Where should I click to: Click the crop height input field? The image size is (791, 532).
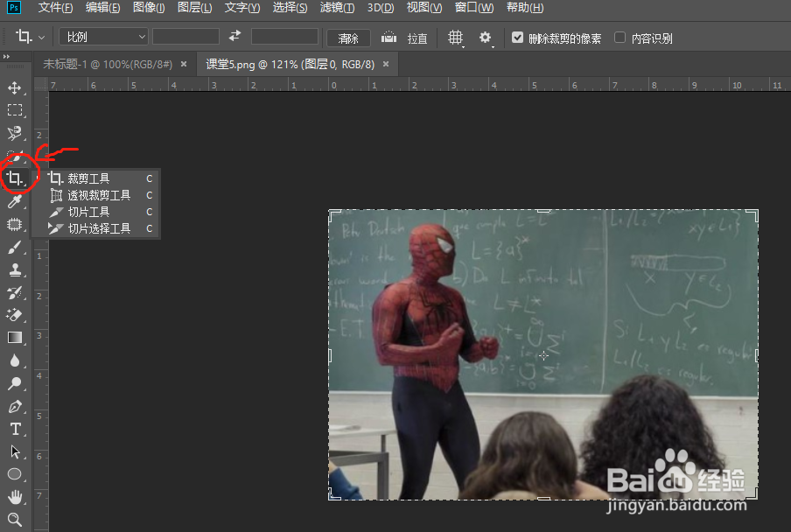(284, 36)
